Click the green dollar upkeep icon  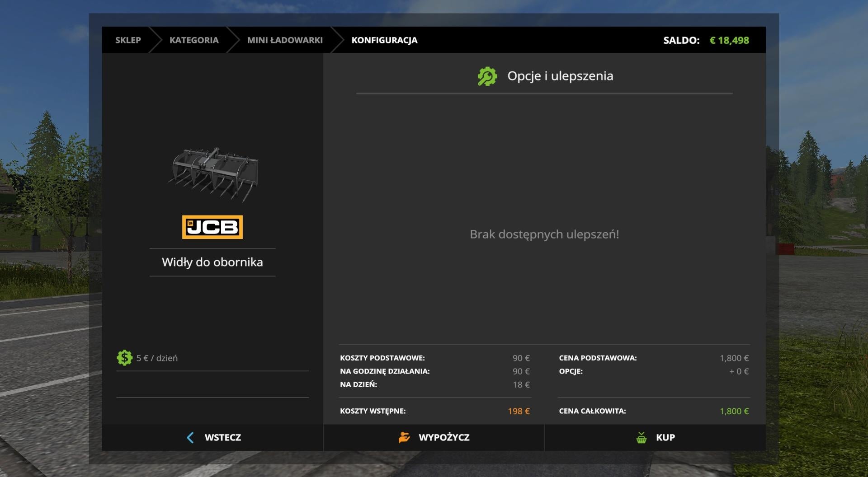[x=124, y=358]
